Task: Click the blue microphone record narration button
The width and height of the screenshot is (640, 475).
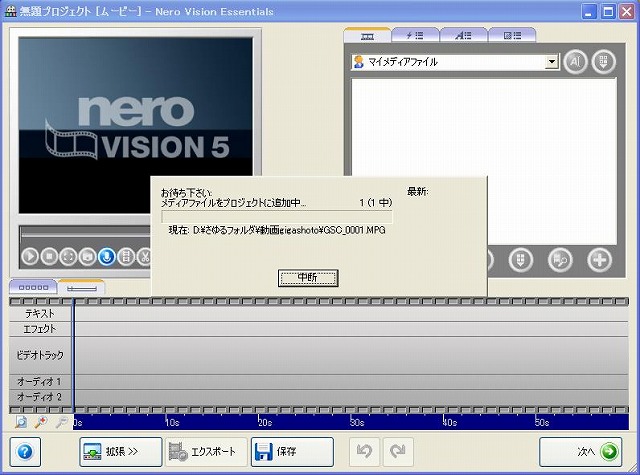Action: pyautogui.click(x=107, y=257)
